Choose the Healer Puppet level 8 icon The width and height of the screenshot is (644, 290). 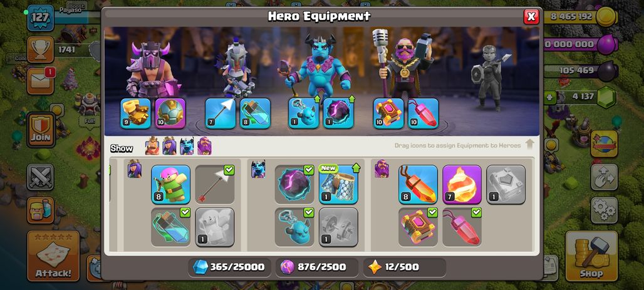pyautogui.click(x=171, y=184)
